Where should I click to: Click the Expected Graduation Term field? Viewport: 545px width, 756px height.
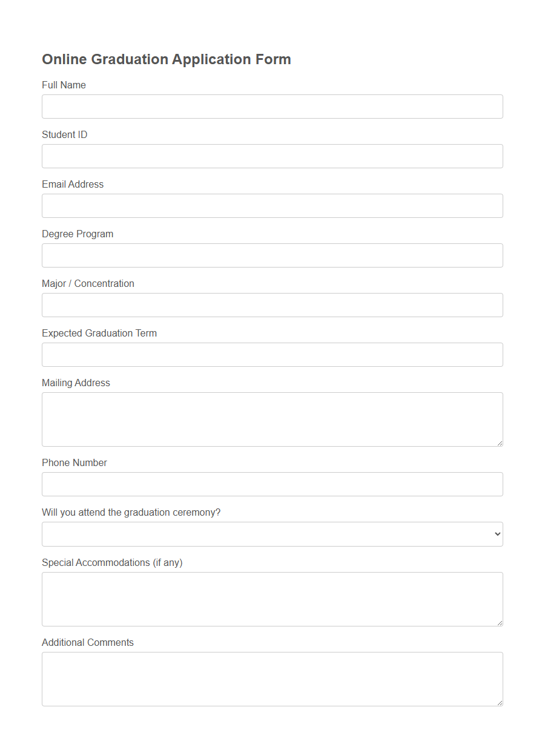click(x=272, y=355)
